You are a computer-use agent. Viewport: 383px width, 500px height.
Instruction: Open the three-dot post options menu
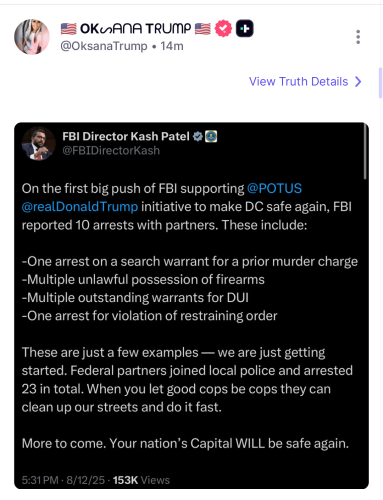coord(358,37)
